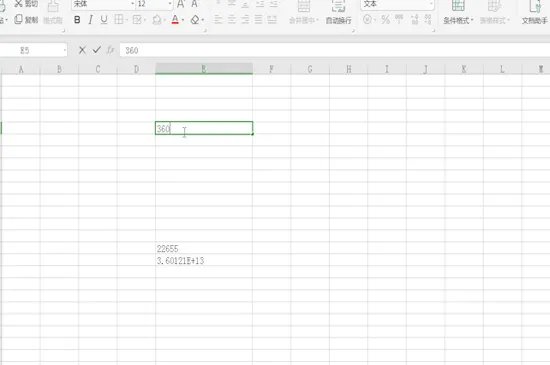Click the increase font size icon

click(x=181, y=4)
